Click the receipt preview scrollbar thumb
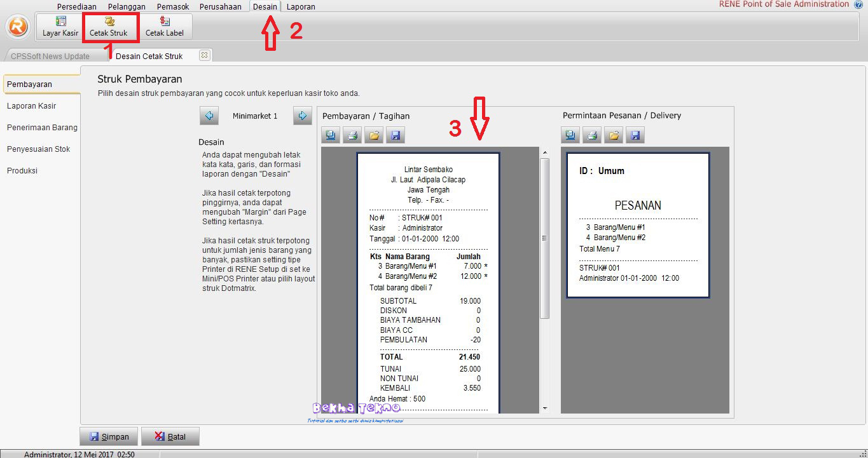This screenshot has width=868, height=458. pos(544,238)
